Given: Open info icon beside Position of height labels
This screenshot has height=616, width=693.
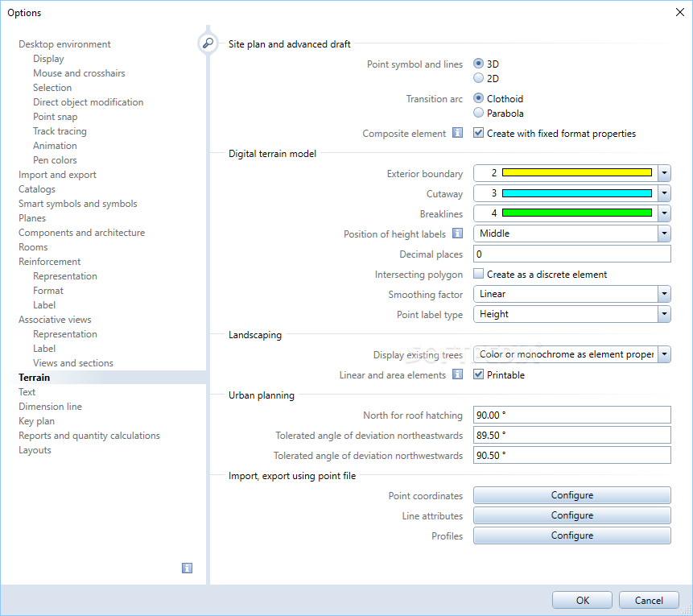Looking at the screenshot, I should [x=457, y=233].
